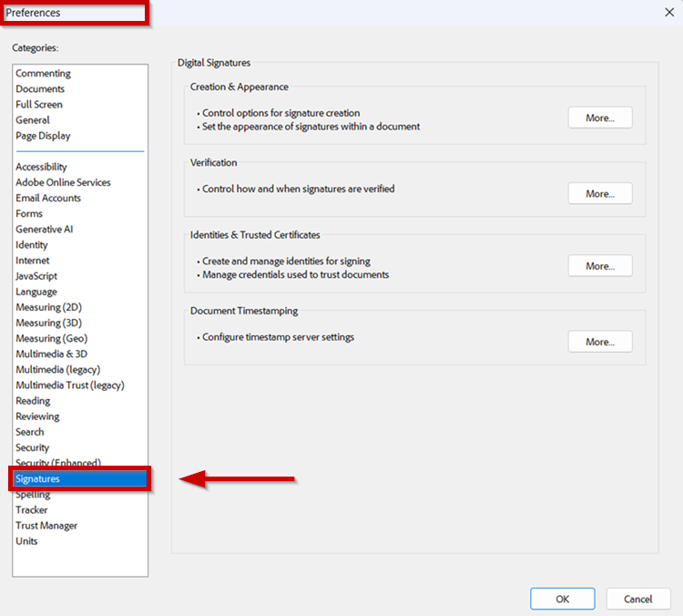Select the Page Display category
This screenshot has height=616, width=683.
pyautogui.click(x=43, y=136)
